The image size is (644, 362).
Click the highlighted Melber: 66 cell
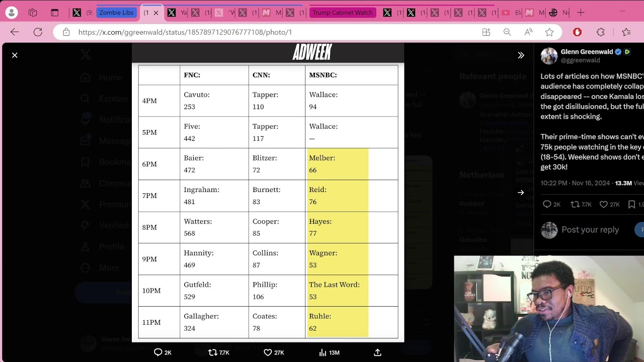click(x=352, y=164)
